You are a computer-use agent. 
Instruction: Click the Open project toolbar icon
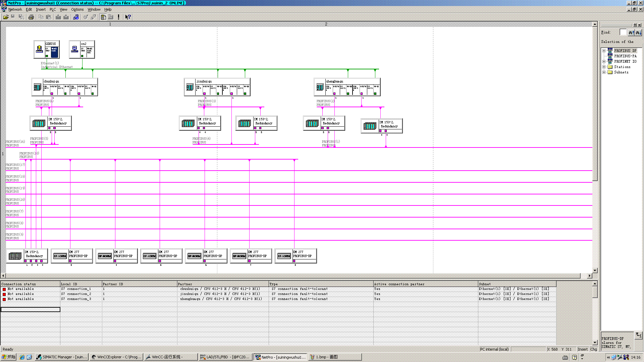coord(6,17)
